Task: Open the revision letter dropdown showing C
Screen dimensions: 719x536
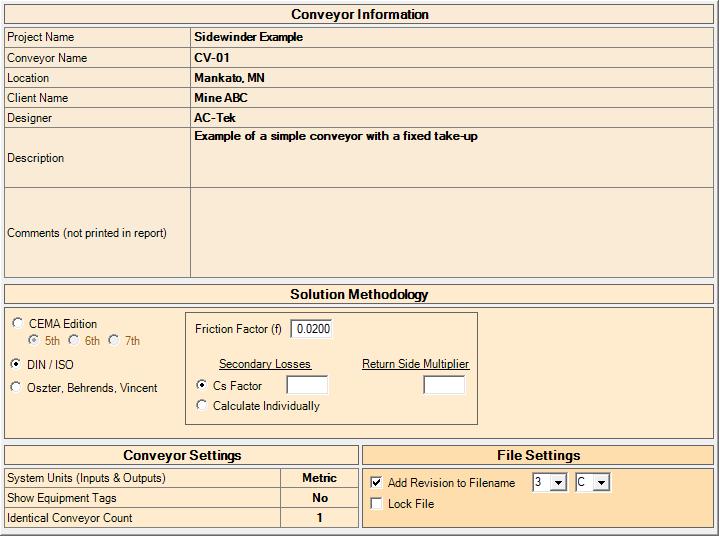Action: [x=593, y=483]
